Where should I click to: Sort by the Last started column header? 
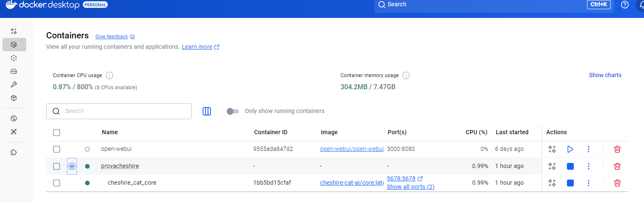pyautogui.click(x=512, y=132)
